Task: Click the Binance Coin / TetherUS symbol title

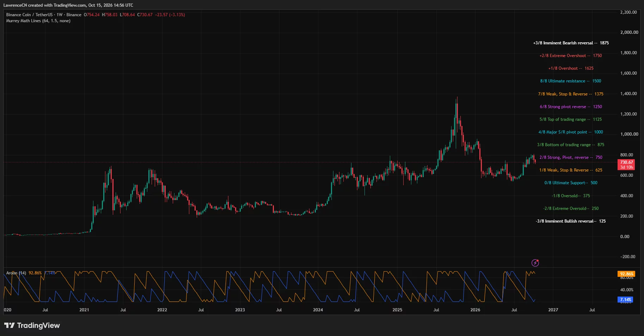Action: (29, 15)
